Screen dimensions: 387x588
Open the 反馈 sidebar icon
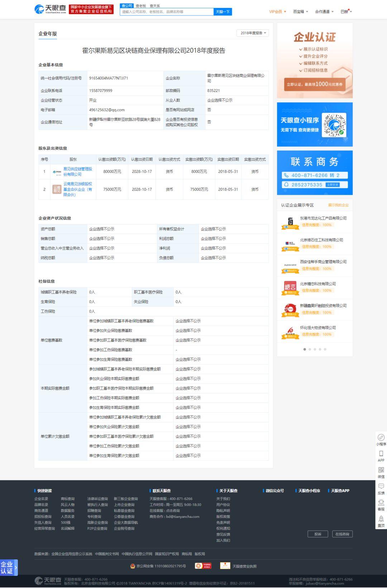point(381,489)
